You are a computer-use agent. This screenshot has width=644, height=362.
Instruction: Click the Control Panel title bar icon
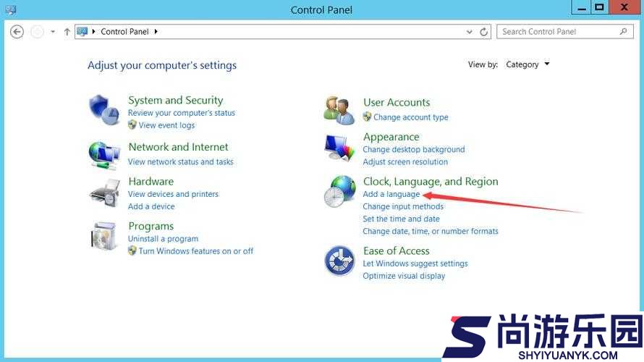(x=11, y=9)
